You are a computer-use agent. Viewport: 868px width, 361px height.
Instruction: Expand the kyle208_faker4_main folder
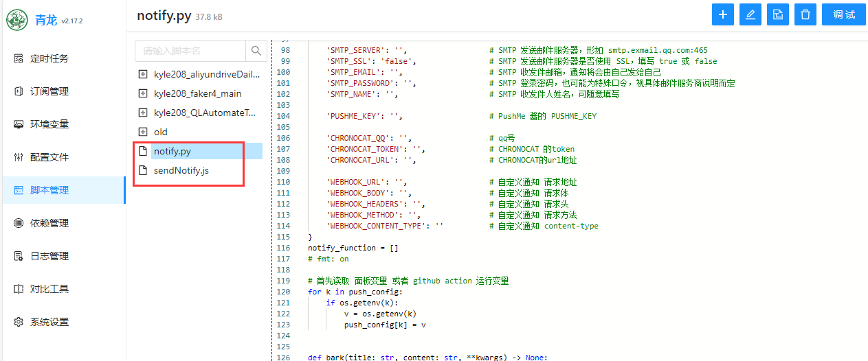[x=143, y=93]
